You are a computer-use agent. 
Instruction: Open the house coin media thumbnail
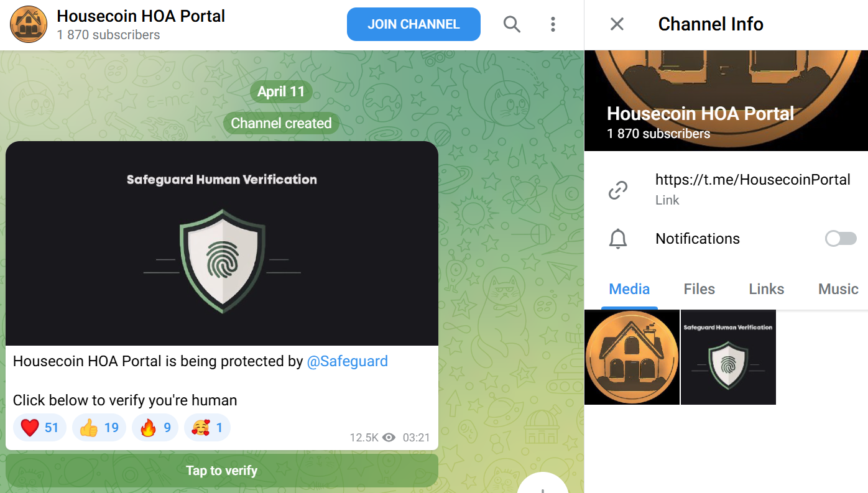pyautogui.click(x=632, y=357)
